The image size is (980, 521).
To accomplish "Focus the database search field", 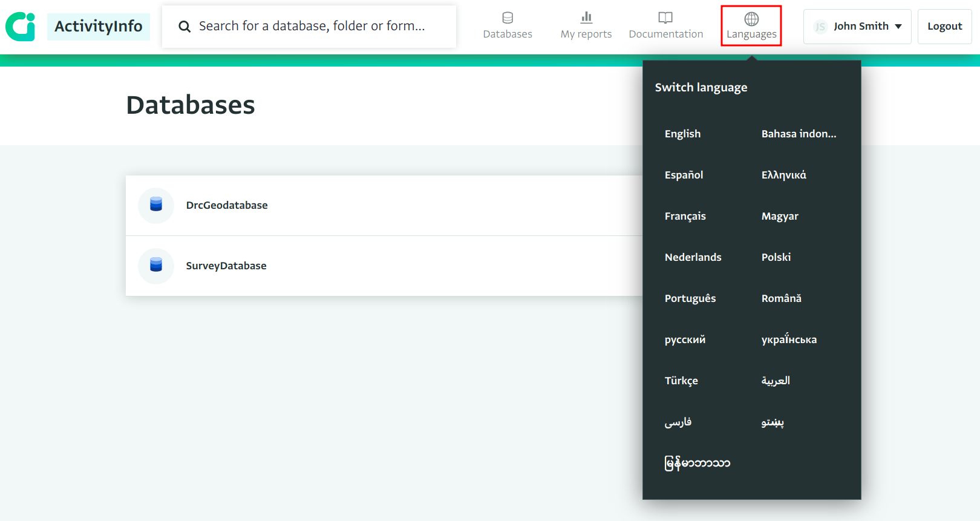I will tap(309, 27).
